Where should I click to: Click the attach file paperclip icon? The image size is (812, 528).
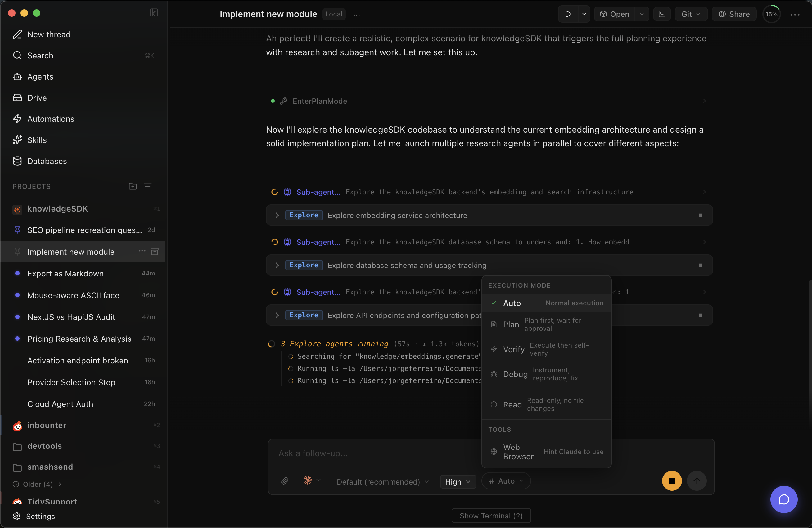click(285, 481)
